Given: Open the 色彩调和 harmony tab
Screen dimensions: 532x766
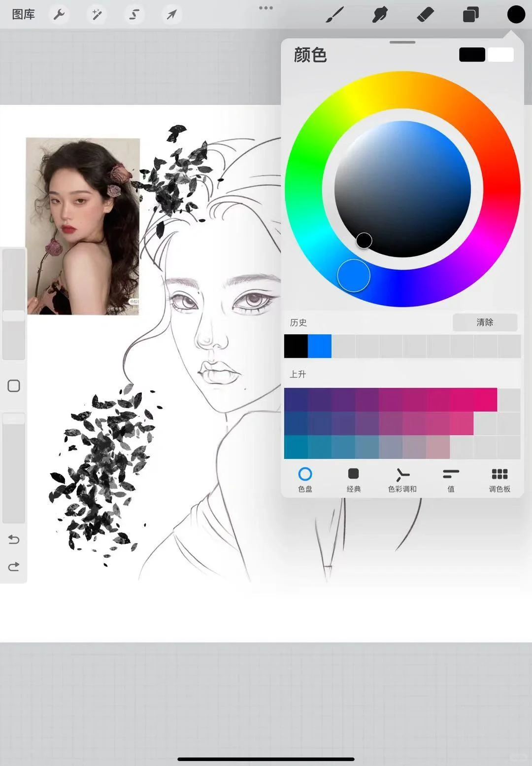Looking at the screenshot, I should click(x=402, y=480).
